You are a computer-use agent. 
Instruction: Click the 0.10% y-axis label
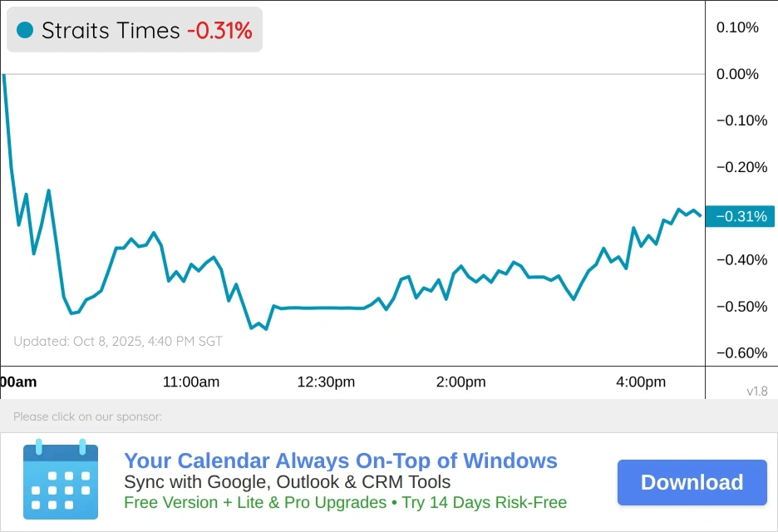point(737,27)
